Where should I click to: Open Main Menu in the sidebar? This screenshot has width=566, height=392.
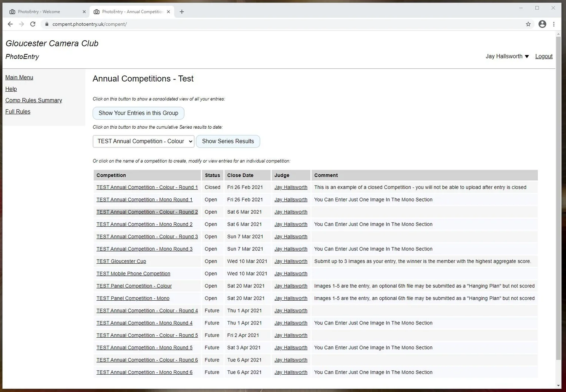(19, 77)
